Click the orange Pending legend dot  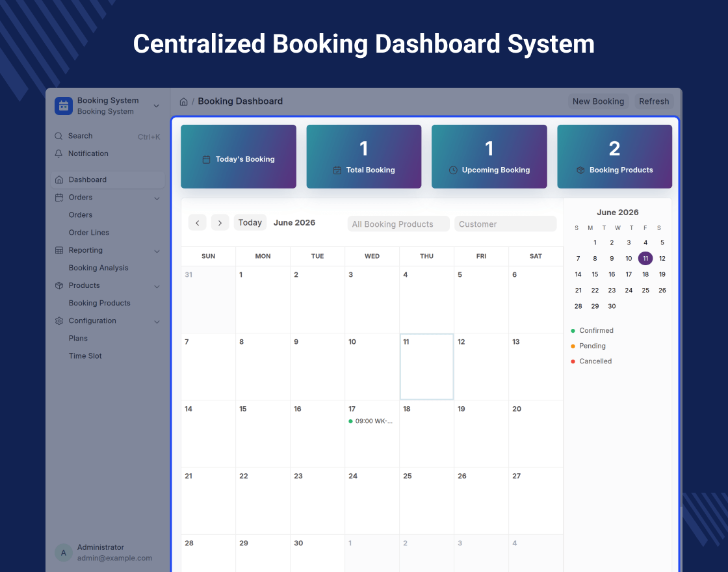[573, 346]
